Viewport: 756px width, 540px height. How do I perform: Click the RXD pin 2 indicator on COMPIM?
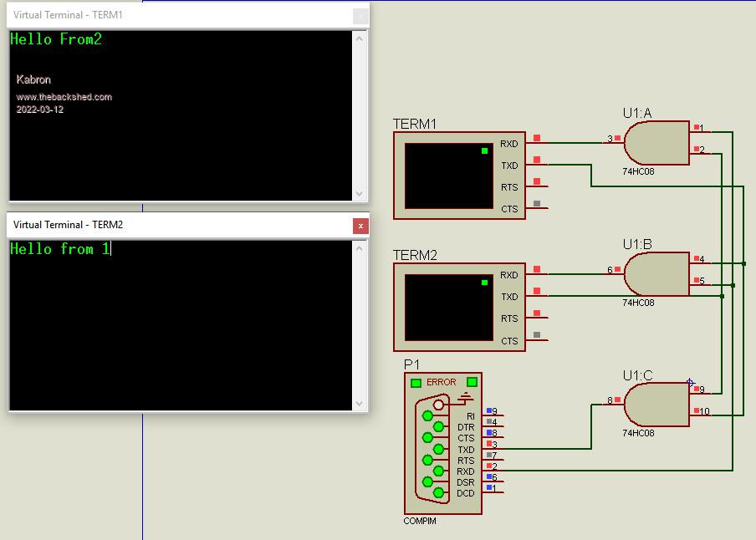click(489, 466)
